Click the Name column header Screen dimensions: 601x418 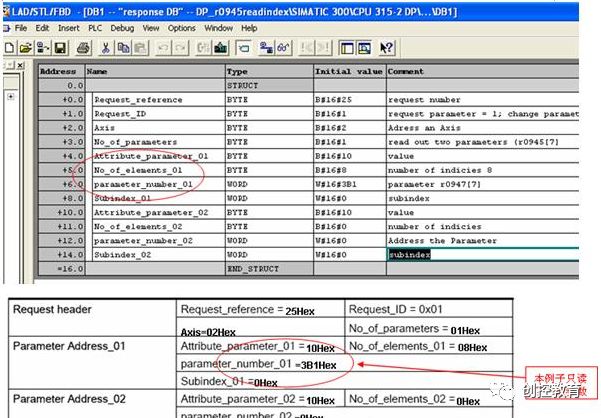(155, 71)
